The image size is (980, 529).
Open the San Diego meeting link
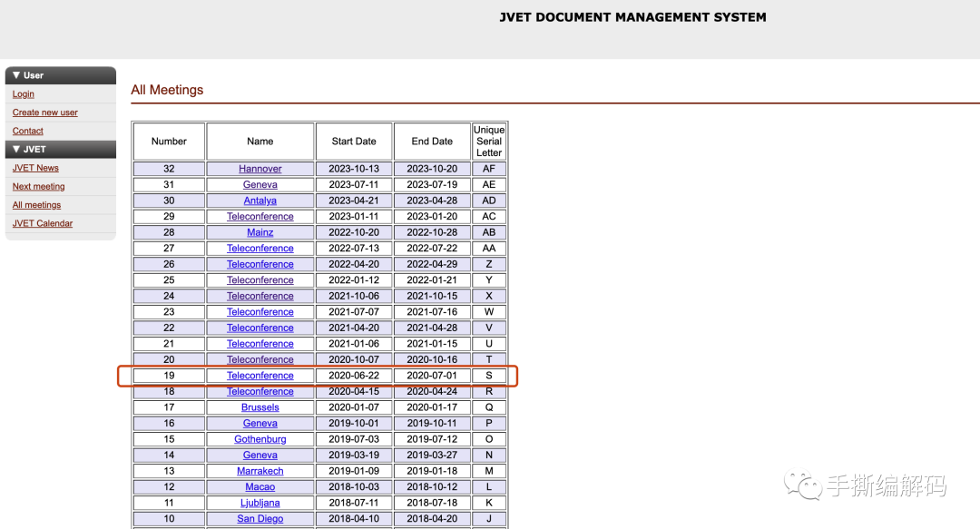point(260,519)
